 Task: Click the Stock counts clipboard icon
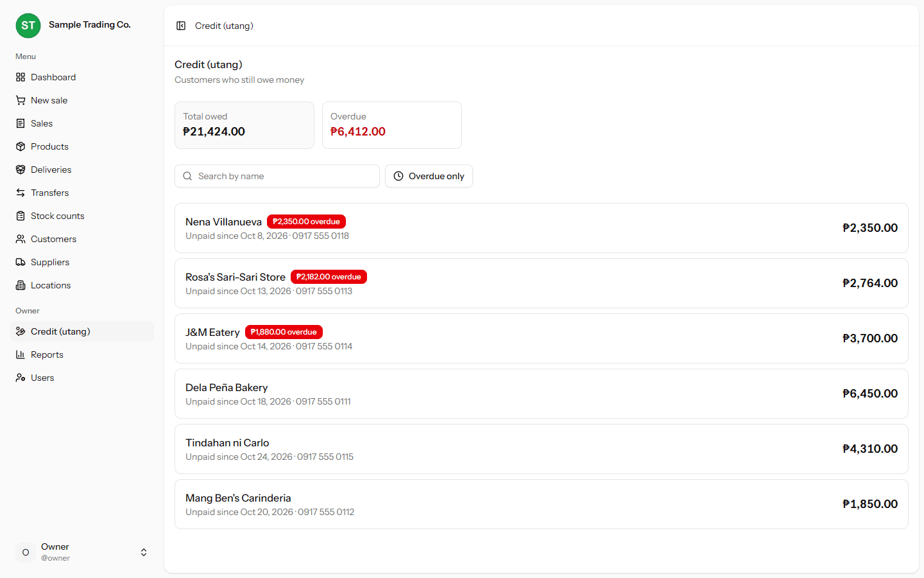pos(21,216)
